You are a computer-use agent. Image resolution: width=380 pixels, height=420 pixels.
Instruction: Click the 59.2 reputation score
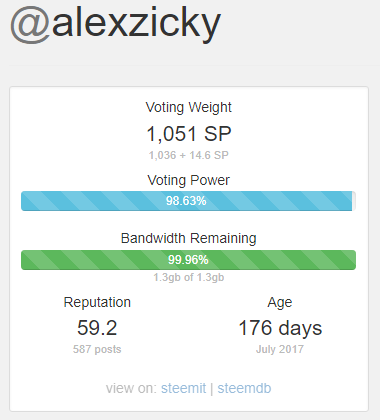97,328
